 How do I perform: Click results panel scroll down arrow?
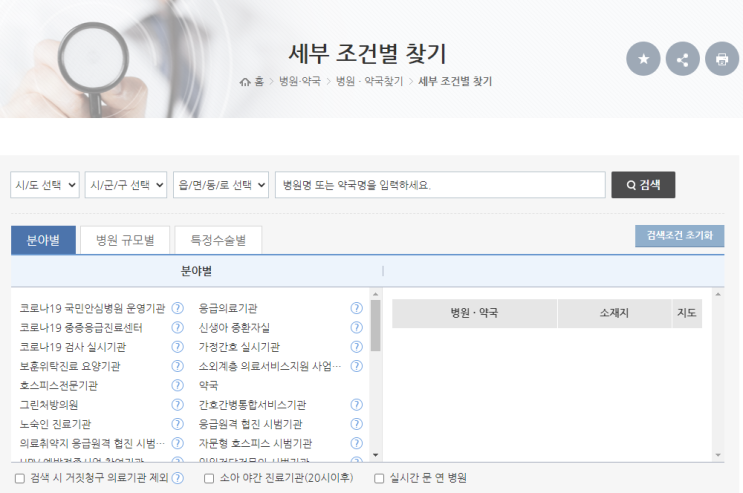pos(718,456)
